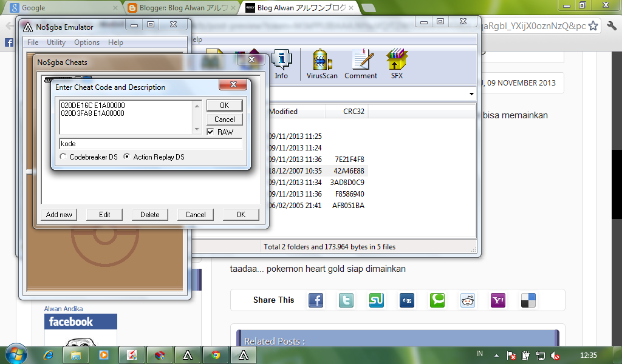This screenshot has width=622, height=364.
Task: Click the muted volume tray icon
Action: coord(555,356)
